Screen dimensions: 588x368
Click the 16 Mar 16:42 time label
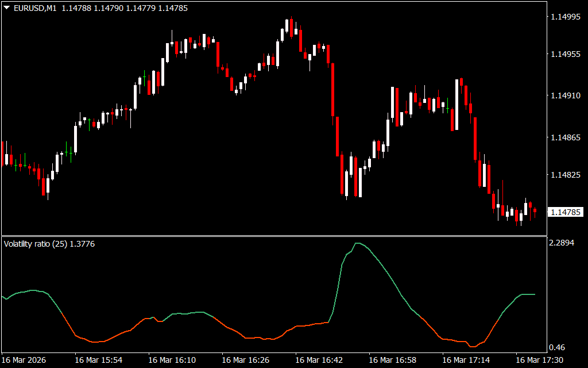(319, 361)
